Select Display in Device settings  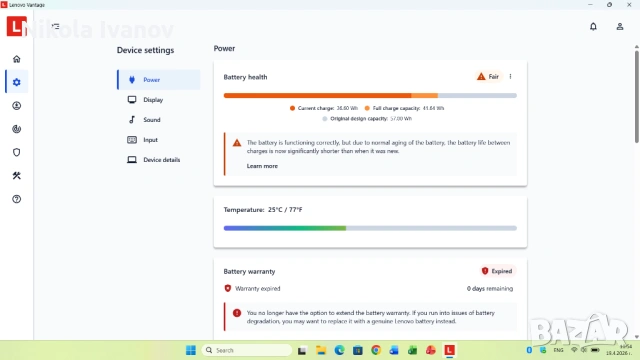click(x=159, y=100)
